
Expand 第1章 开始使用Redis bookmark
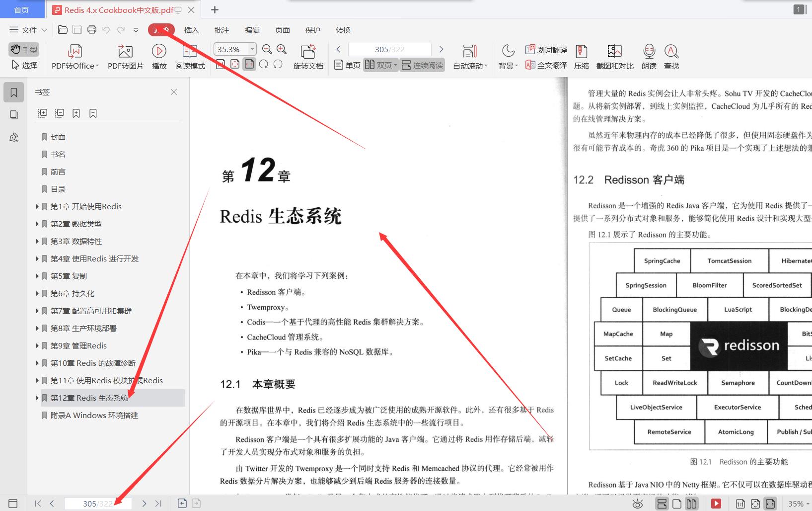[x=37, y=206]
